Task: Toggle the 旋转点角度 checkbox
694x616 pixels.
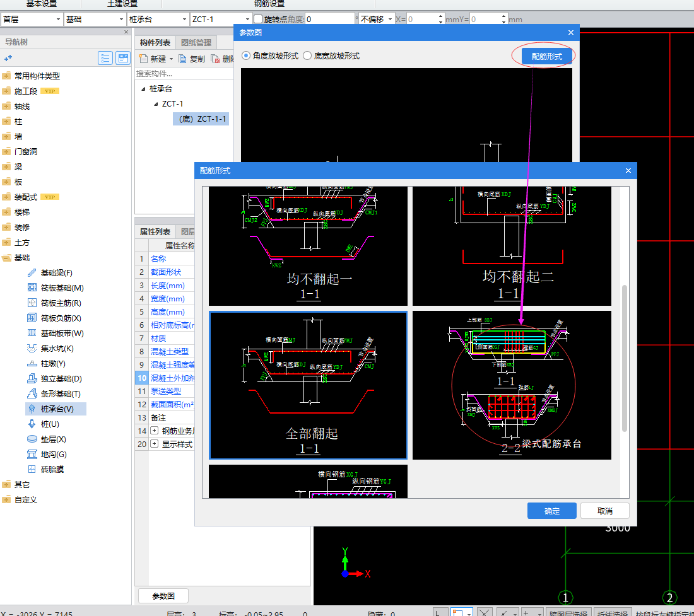Action: [x=258, y=20]
